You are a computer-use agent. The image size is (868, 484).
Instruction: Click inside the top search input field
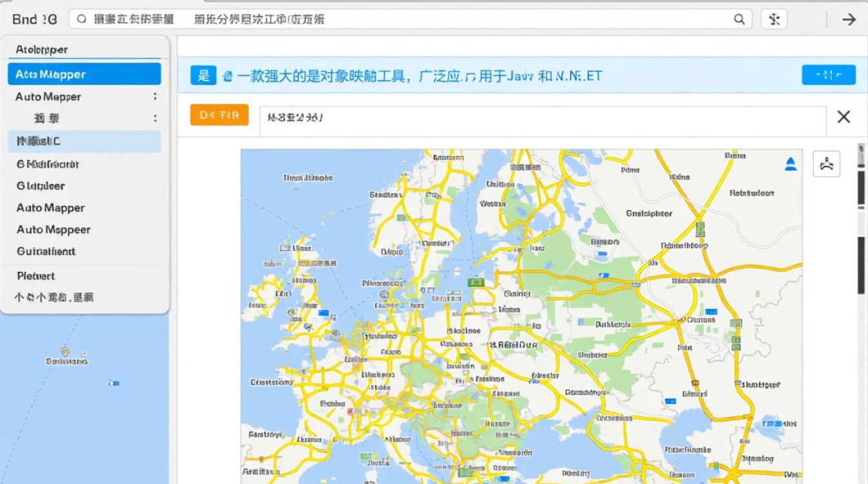(x=387, y=19)
